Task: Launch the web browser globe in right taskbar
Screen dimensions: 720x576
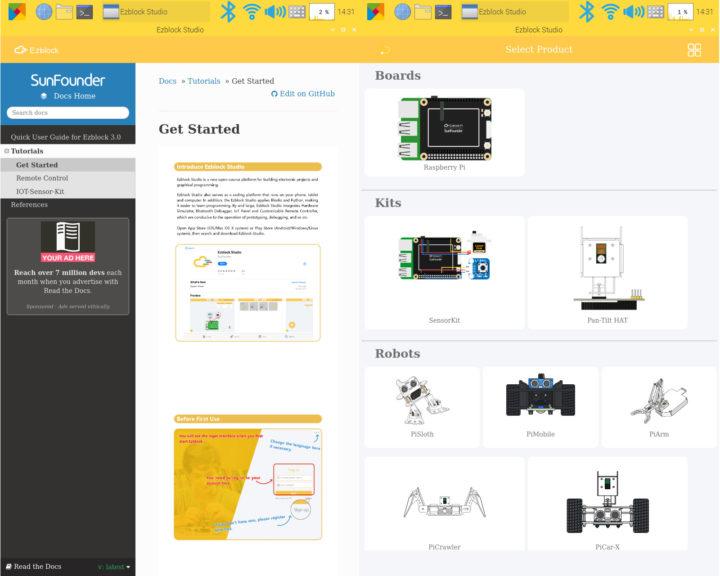Action: 402,11
